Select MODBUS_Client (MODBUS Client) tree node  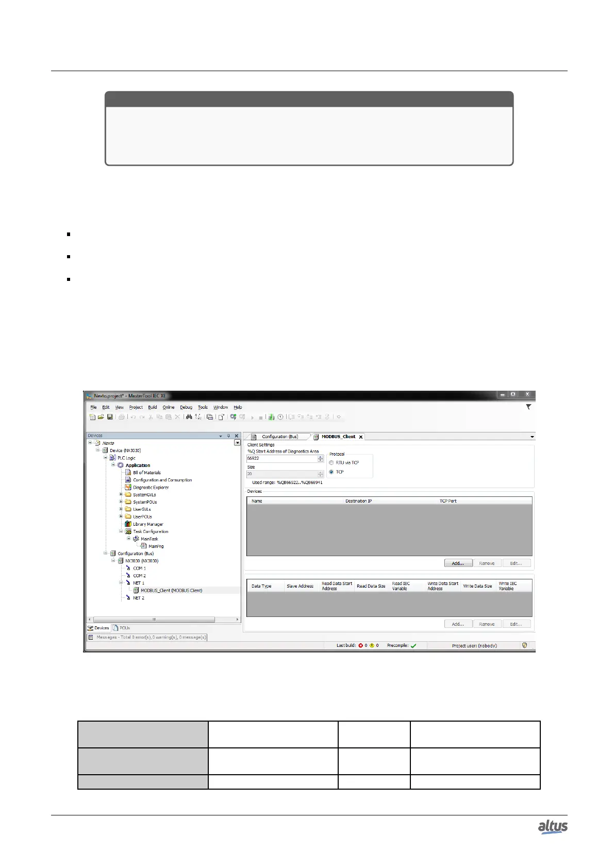coord(168,591)
